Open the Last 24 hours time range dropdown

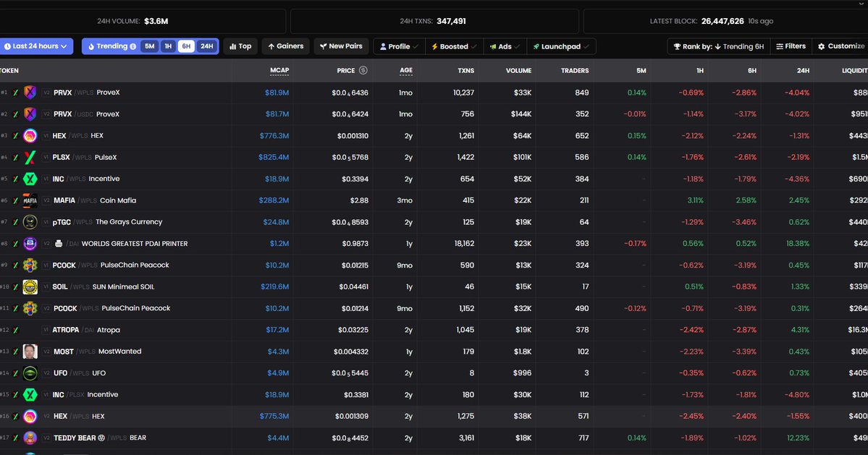[36, 46]
